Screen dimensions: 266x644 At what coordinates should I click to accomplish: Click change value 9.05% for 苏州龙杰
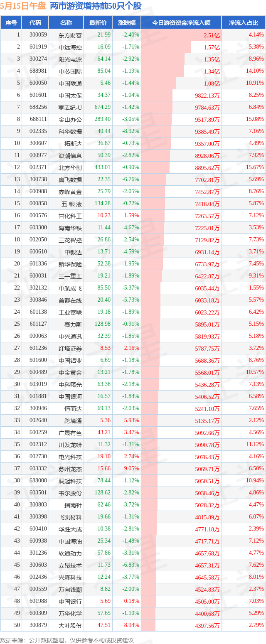tap(132, 469)
